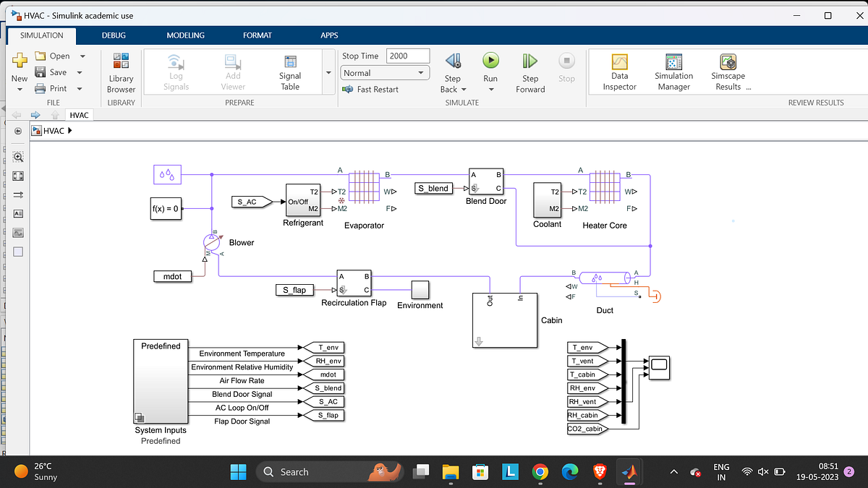868x488 pixels.
Task: Open the Simscape Results Explorer
Action: coord(728,69)
